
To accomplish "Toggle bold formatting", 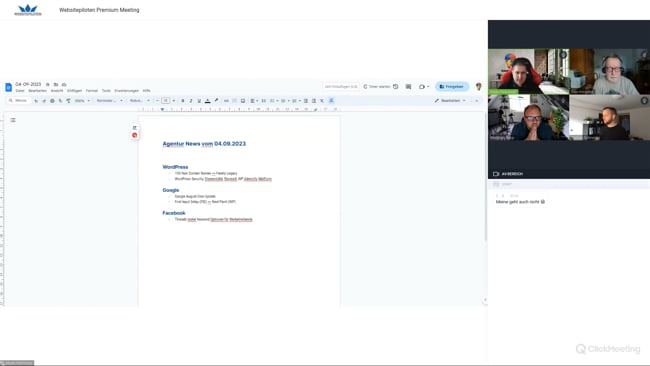I will [182, 101].
